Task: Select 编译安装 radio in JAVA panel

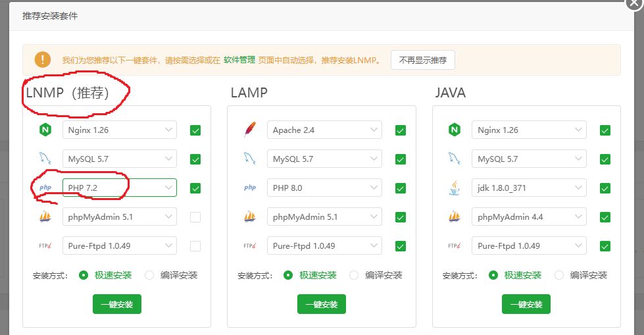Action: (559, 275)
